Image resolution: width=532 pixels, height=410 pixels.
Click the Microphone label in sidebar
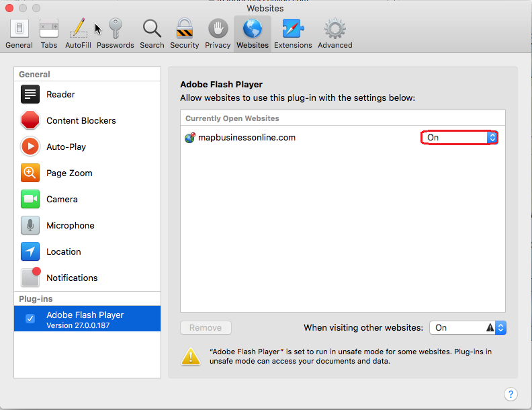71,225
